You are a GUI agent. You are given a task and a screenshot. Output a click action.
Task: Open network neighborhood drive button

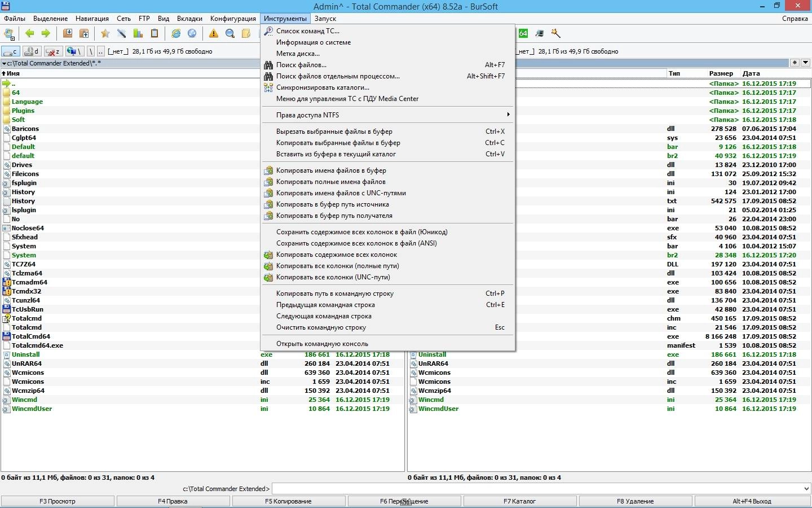click(x=74, y=51)
